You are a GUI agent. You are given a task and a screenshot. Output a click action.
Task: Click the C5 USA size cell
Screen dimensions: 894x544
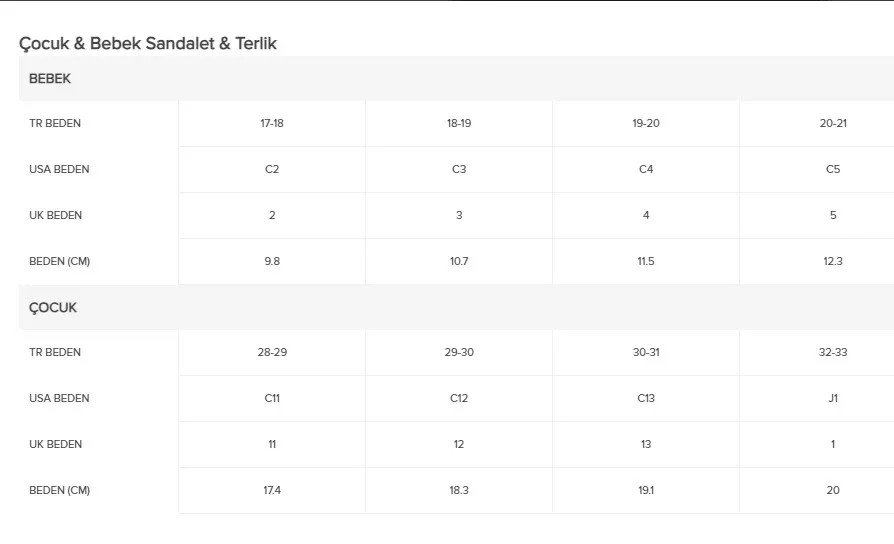(832, 170)
